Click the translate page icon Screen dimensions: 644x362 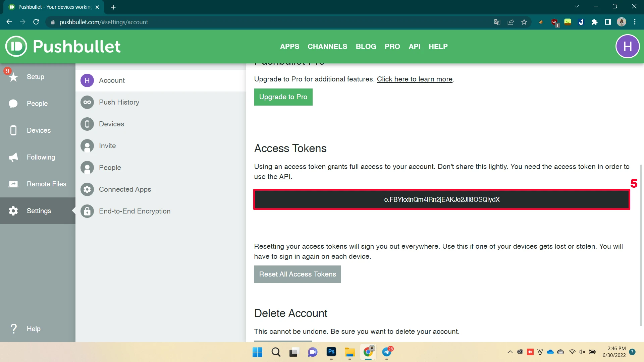click(x=497, y=22)
